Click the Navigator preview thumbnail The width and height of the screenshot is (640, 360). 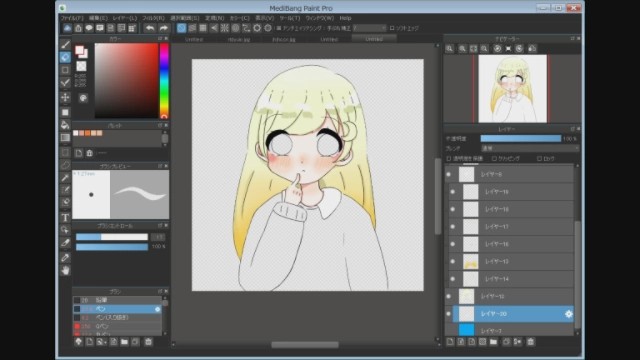(x=512, y=89)
